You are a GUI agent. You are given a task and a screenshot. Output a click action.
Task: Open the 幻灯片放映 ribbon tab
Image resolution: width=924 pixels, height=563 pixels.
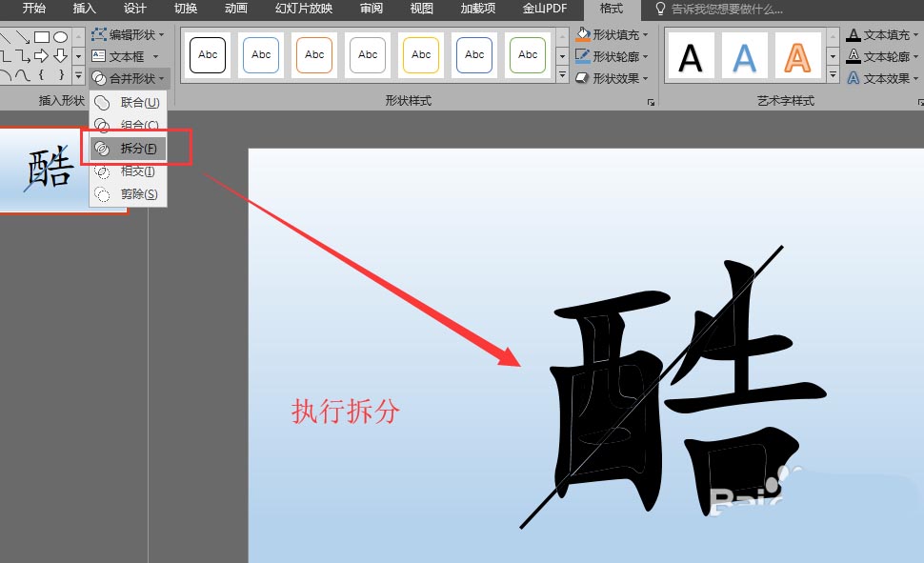tap(304, 9)
